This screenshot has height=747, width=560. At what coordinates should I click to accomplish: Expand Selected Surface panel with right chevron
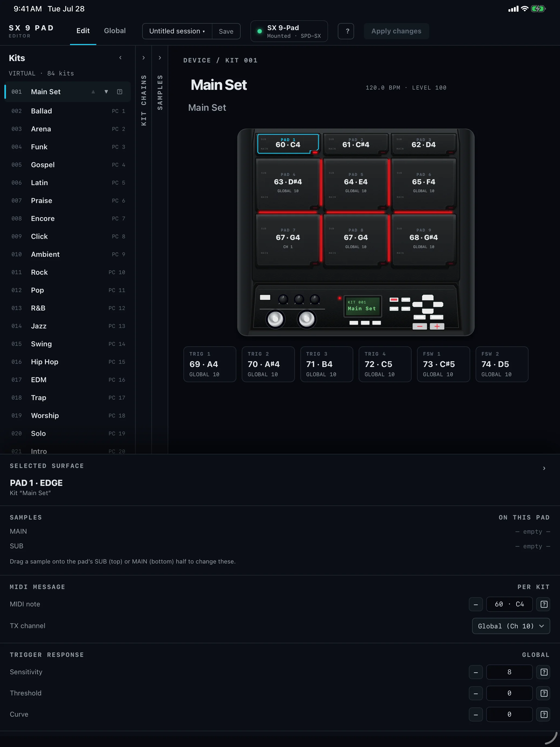point(544,468)
